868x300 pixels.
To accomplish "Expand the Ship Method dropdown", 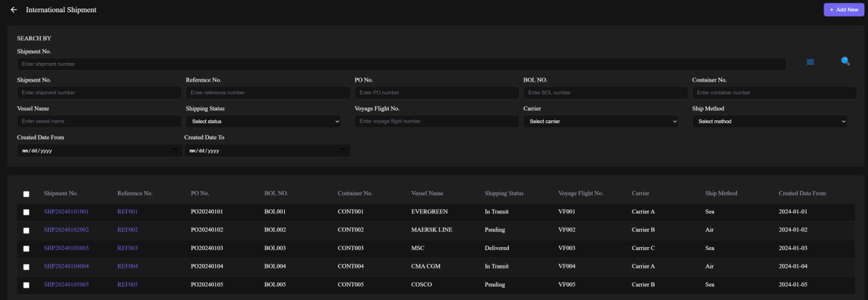I will 770,122.
